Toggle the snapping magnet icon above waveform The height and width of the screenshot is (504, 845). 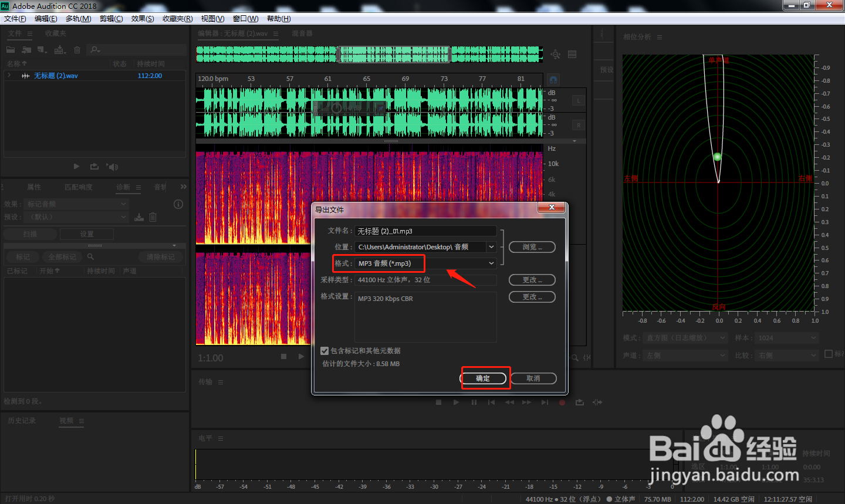[553, 79]
